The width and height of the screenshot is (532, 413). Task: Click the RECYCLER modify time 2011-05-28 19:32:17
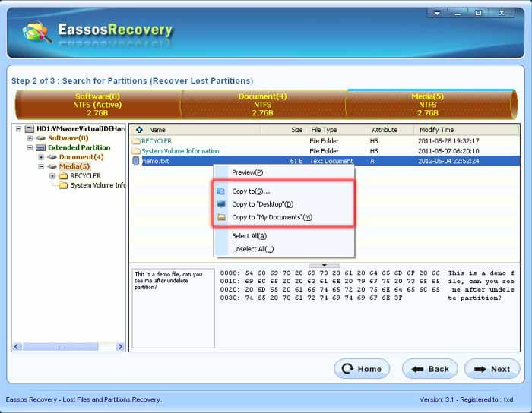pyautogui.click(x=448, y=141)
